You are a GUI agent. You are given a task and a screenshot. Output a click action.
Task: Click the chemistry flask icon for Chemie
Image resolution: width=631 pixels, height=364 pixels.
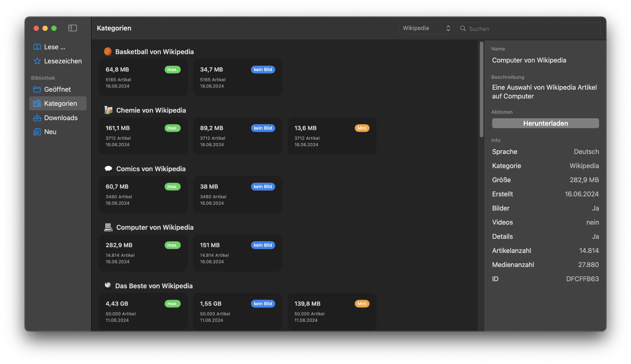(108, 110)
